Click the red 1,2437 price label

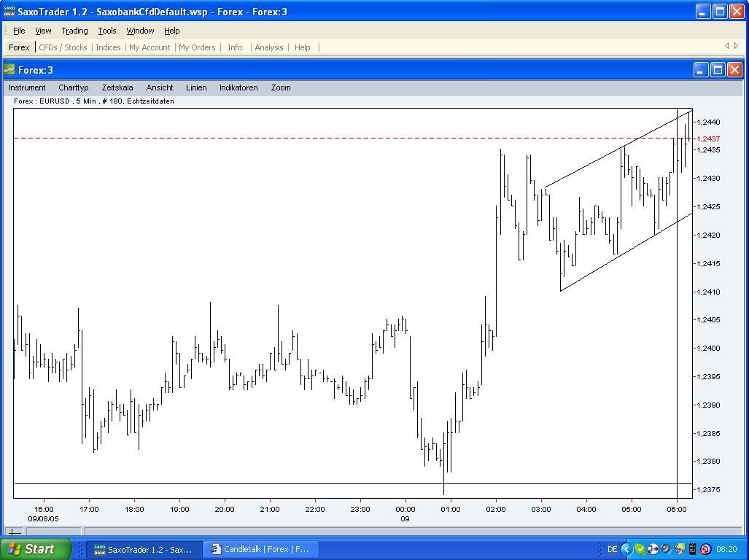coord(708,139)
